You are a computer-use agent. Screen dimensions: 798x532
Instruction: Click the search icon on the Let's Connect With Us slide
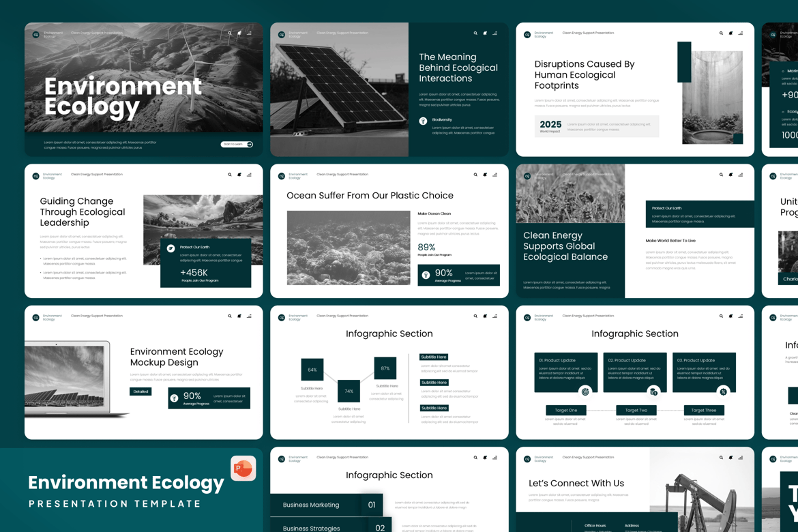(x=721, y=458)
